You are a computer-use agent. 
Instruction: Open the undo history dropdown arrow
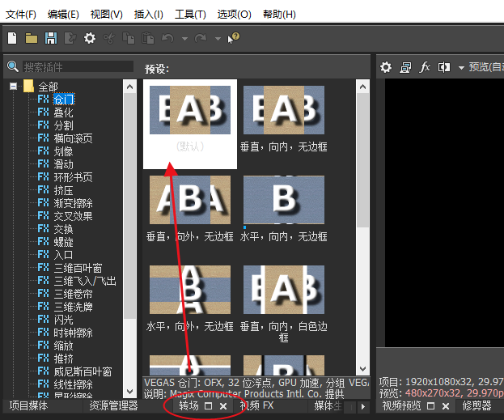(185, 38)
